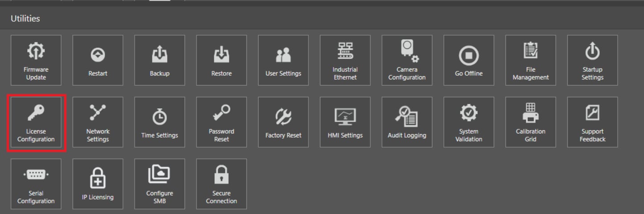Choose the Password Reset tile
This screenshot has width=644, height=214.
[x=222, y=122]
